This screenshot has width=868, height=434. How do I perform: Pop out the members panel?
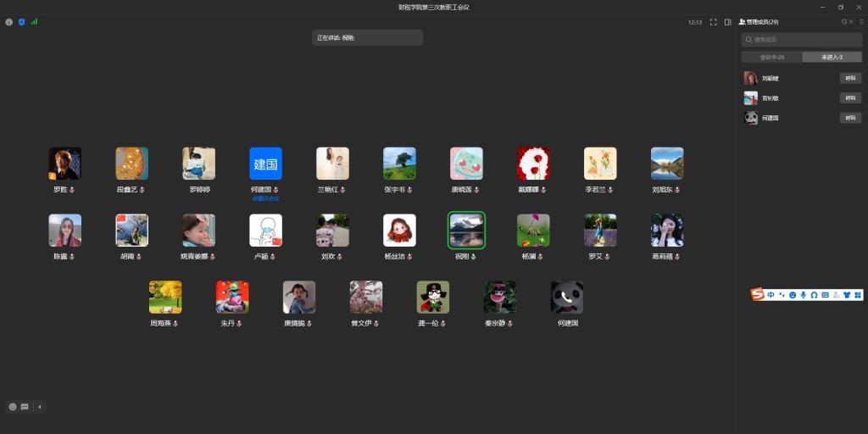[843, 22]
